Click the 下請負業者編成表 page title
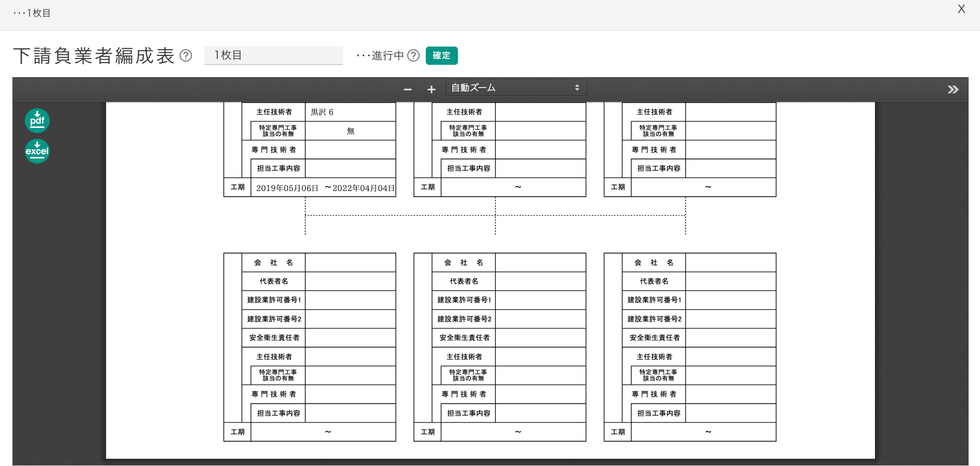Image resolution: width=980 pixels, height=466 pixels. (x=94, y=56)
